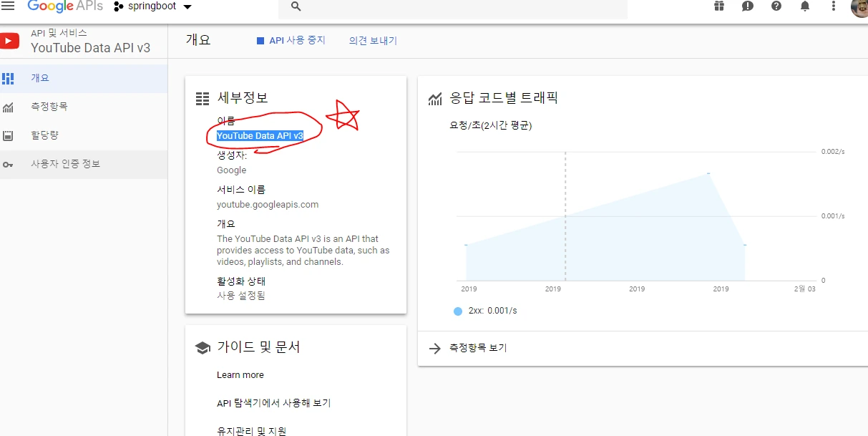Click the 2xx legend color dot
The width and height of the screenshot is (868, 436).
click(458, 311)
